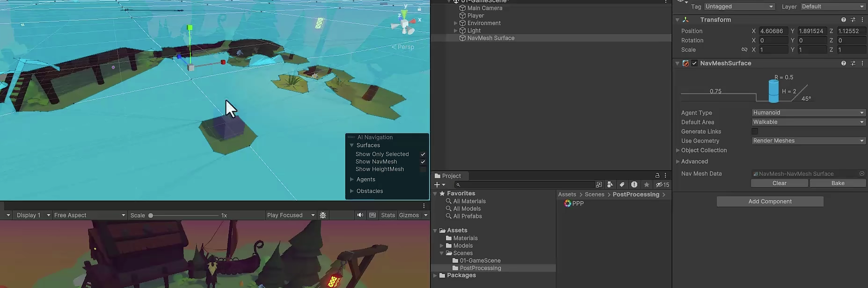Open the Game view three-dot menu
The height and width of the screenshot is (288, 868).
pyautogui.click(x=424, y=206)
